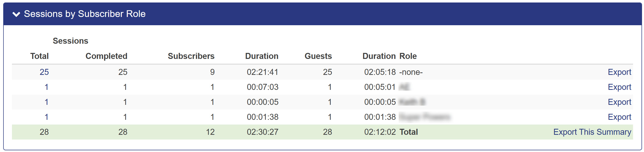Screen dimensions: 644x152
Task: Open the 25 total sessions link
Action: [x=44, y=72]
